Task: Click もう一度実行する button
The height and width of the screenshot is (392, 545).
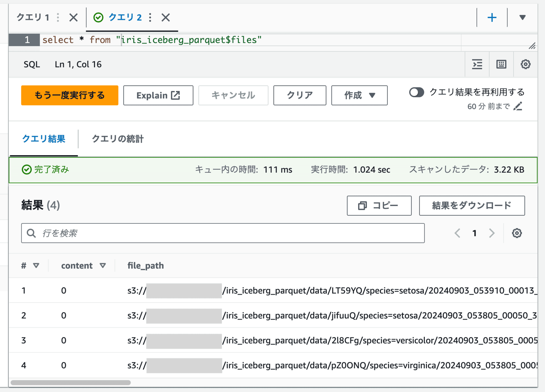Action: click(x=70, y=95)
